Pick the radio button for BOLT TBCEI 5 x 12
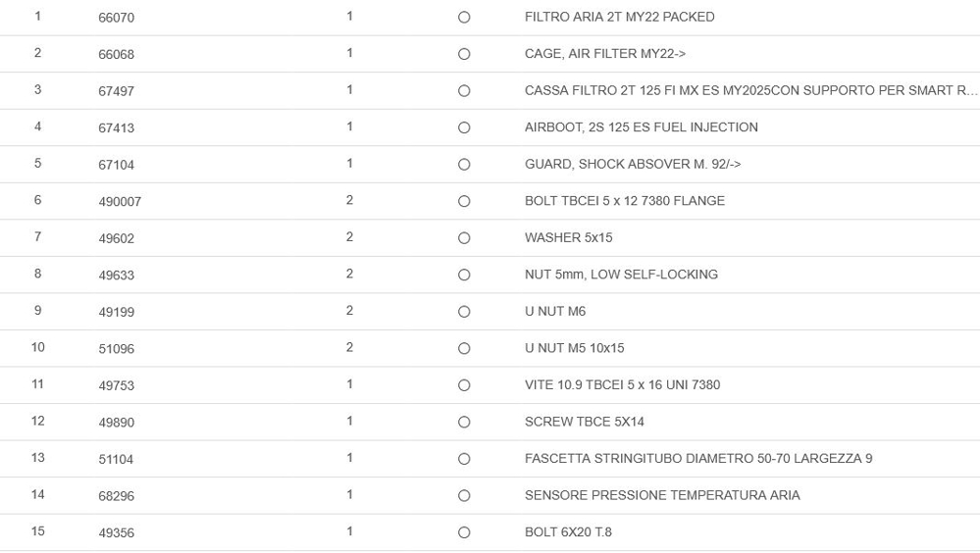The height and width of the screenshot is (553, 980). click(464, 201)
